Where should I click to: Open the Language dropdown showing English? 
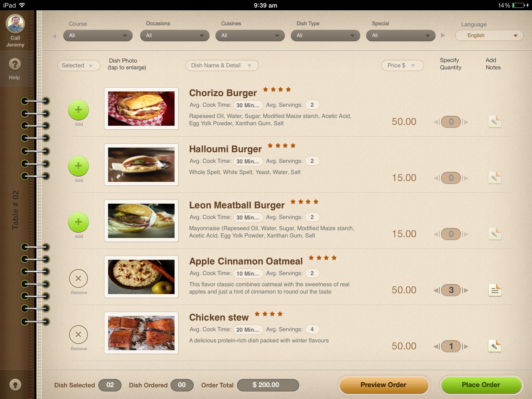tap(489, 36)
